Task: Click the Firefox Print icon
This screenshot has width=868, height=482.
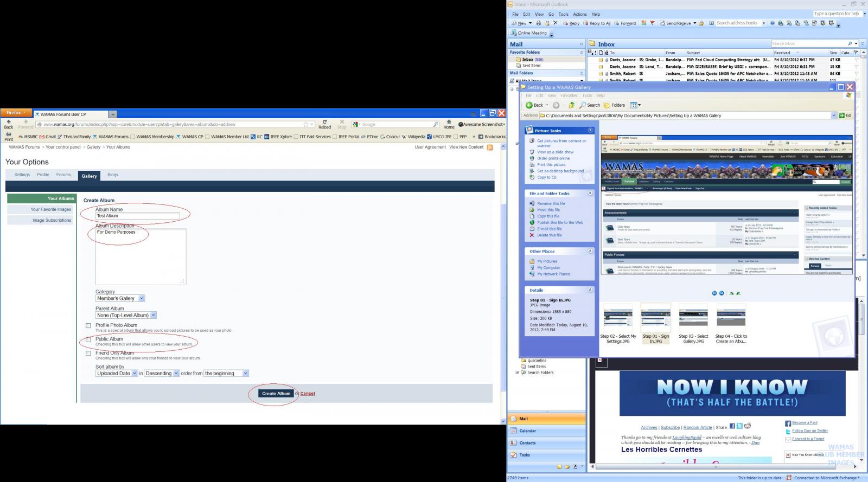Action: (8, 134)
